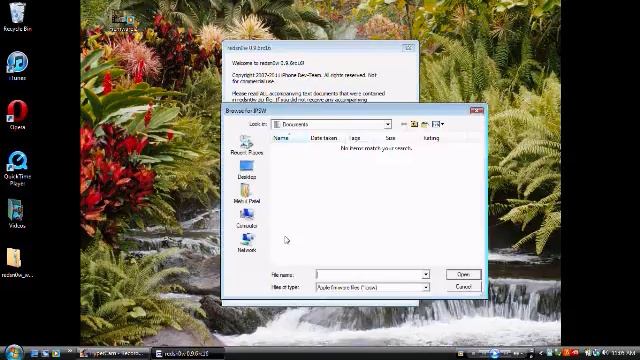Sort files by Date taken column

click(327, 138)
